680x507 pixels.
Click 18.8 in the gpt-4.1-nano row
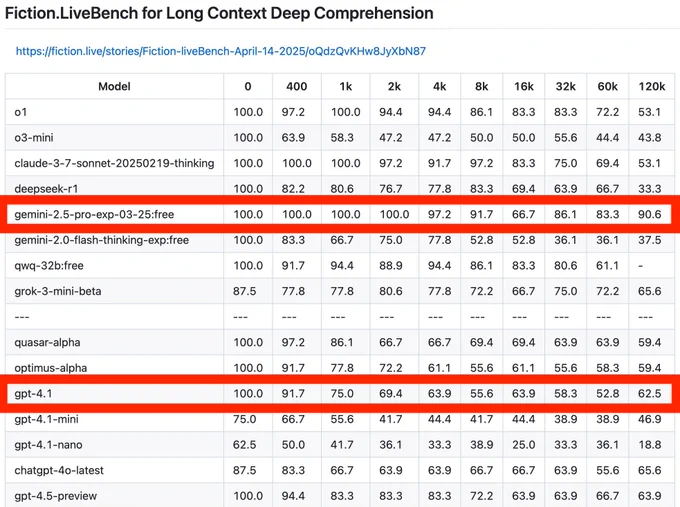point(649,445)
